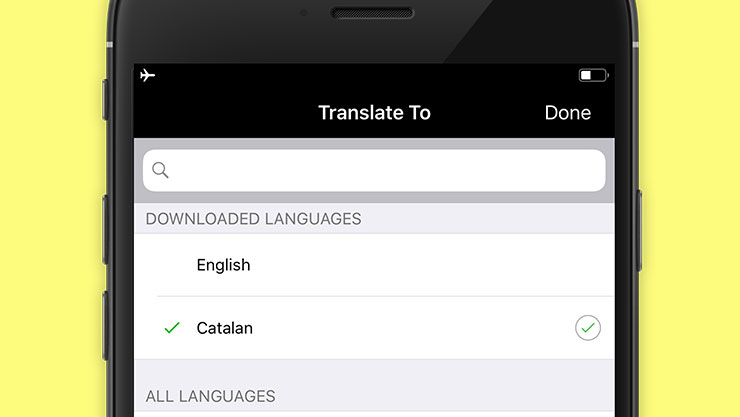Toggle the circled downloaded checkmark for Catalan
Viewport: 740px width, 417px height.
pyautogui.click(x=588, y=328)
